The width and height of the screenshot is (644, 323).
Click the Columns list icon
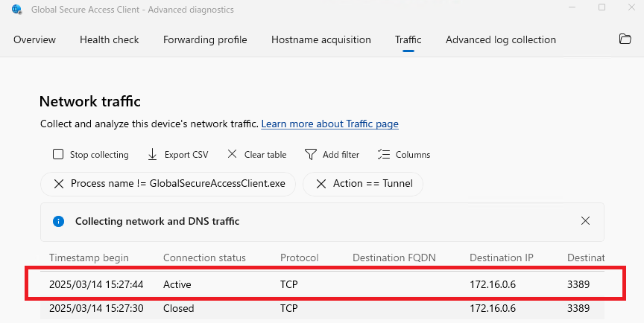point(384,155)
